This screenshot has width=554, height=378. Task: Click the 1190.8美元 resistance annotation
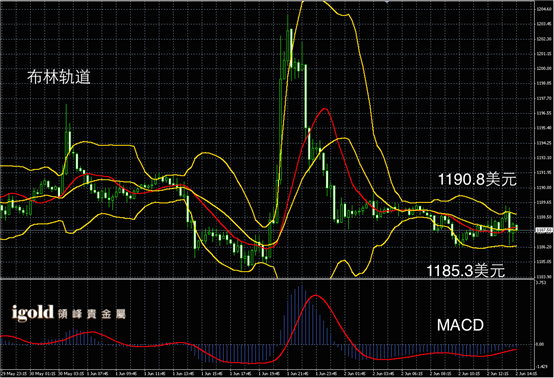(477, 180)
